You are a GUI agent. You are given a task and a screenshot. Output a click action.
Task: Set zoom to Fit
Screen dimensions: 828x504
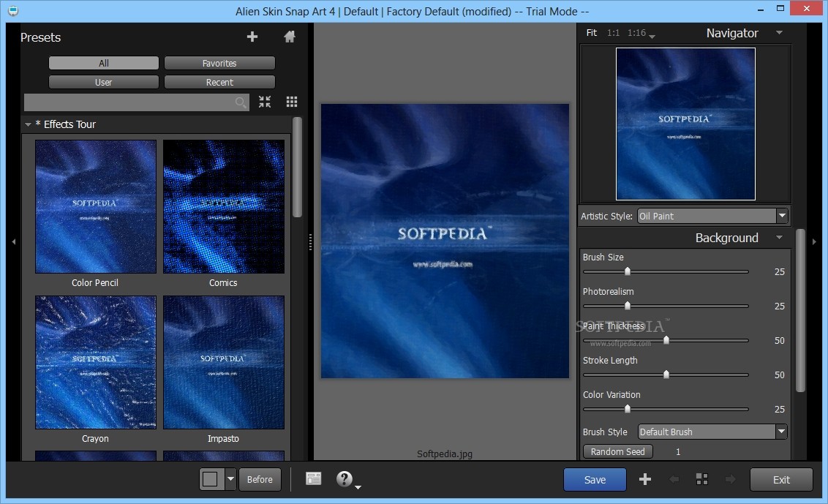(592, 33)
